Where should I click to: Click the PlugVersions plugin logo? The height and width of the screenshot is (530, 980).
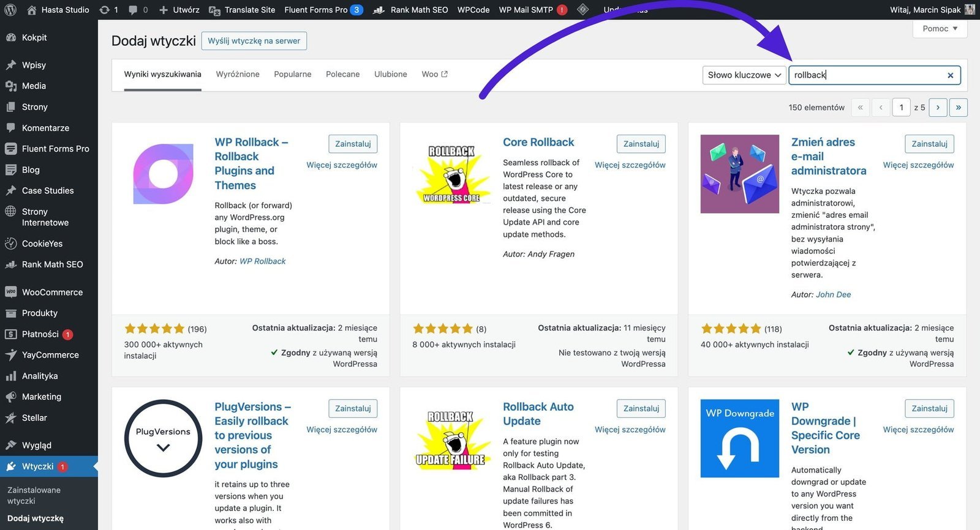tap(163, 438)
